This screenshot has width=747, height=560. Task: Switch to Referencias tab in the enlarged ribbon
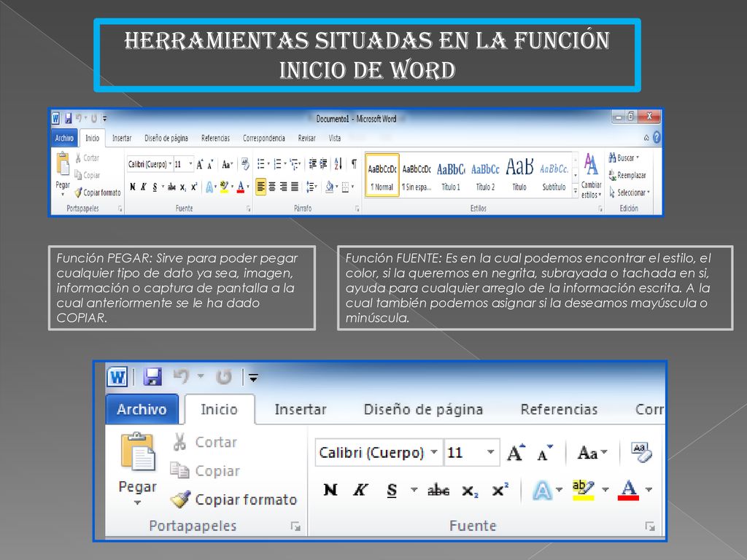click(560, 410)
